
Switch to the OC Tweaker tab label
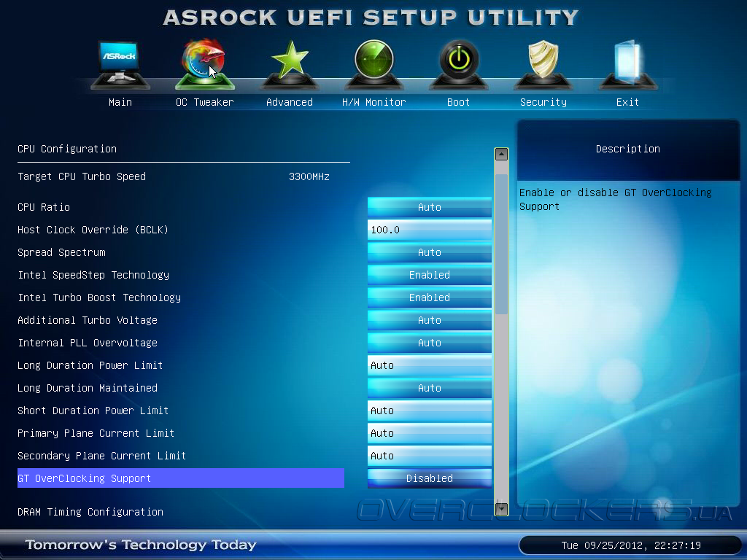(x=205, y=102)
